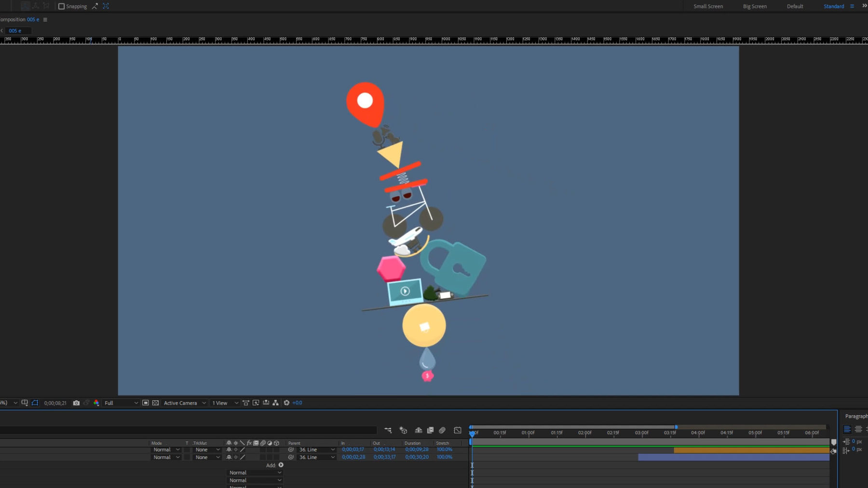Viewport: 868px width, 488px height.
Task: Click the Add shape contents button
Action: 281,465
